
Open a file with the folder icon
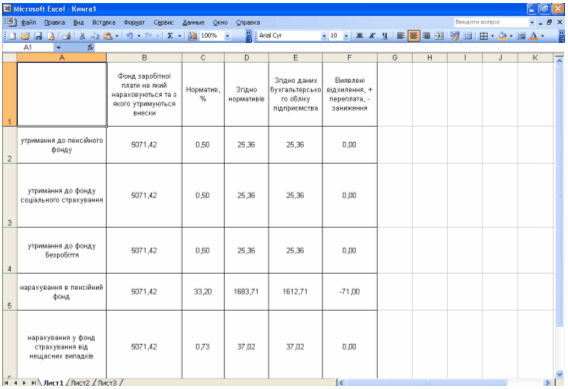(x=25, y=36)
